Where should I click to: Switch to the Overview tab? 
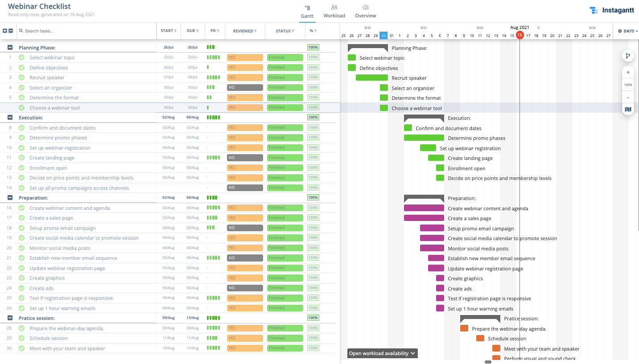pos(366,12)
